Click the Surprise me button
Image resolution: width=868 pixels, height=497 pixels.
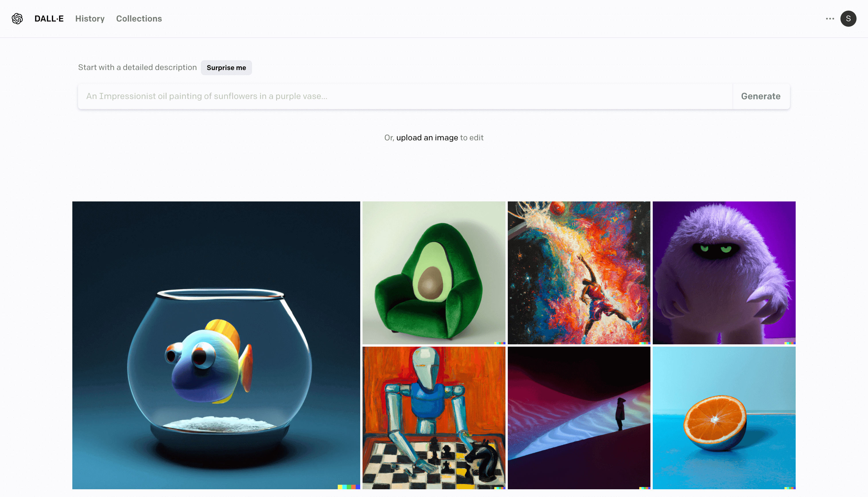[226, 67]
